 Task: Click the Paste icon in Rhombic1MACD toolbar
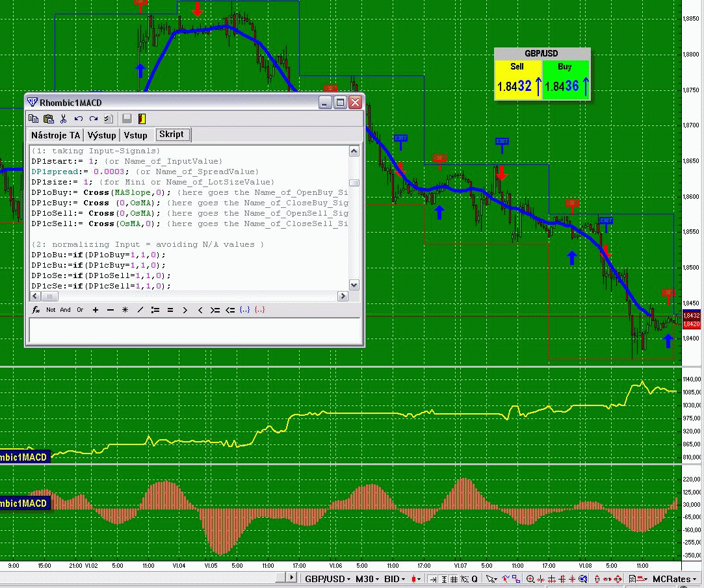(x=48, y=119)
